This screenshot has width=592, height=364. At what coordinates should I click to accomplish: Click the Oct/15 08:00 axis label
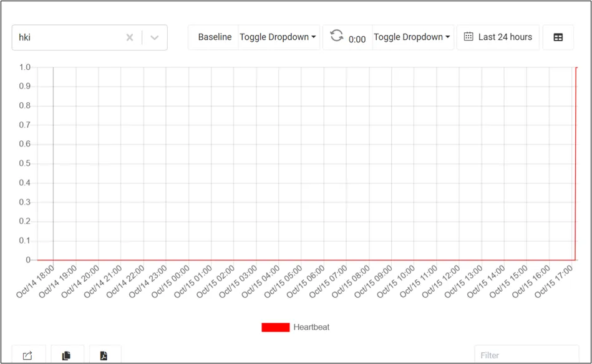(x=351, y=281)
